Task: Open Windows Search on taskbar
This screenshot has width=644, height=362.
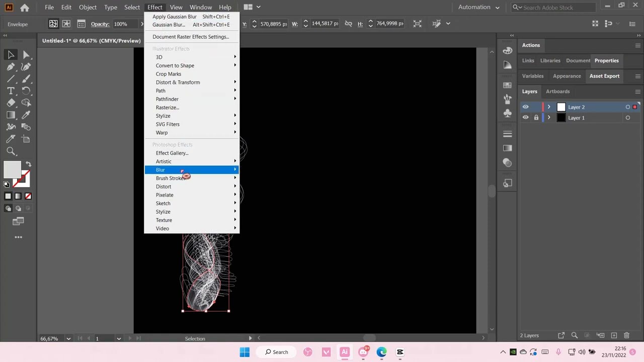Action: pos(276,352)
